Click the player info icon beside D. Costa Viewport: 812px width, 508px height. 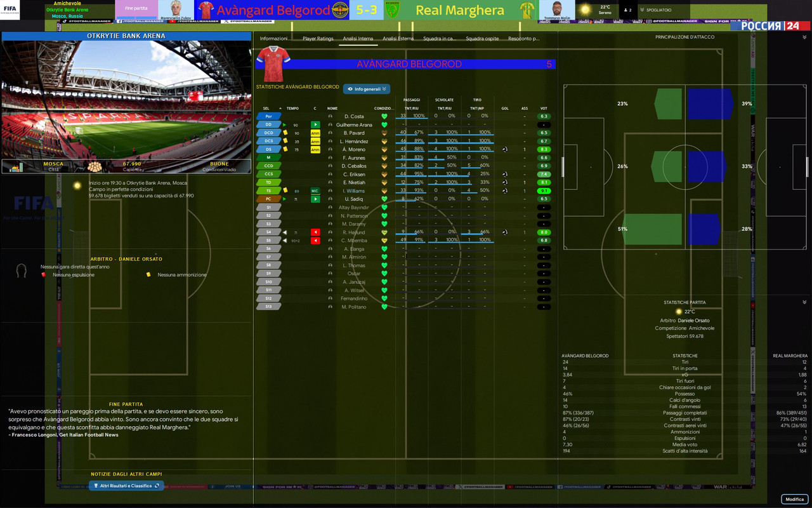coord(330,117)
